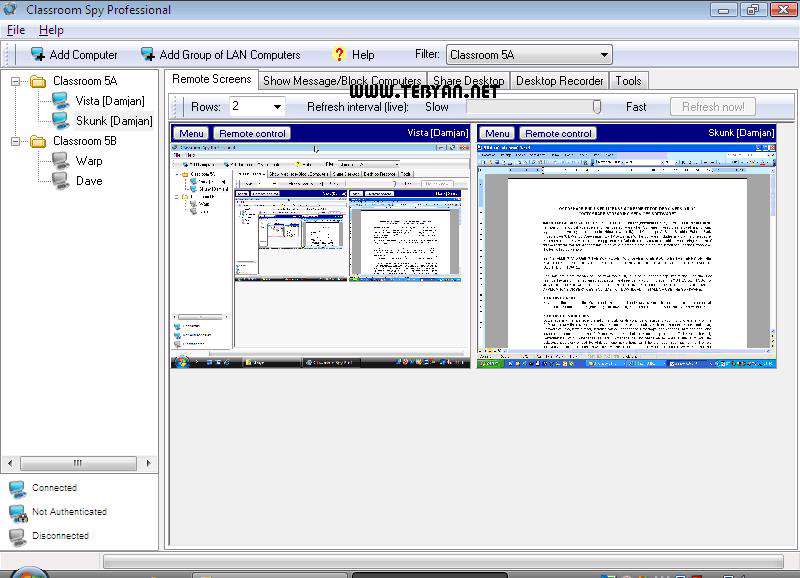Click the Skunk [Damjan] screen thumbnail
Screen dimensions: 800x578
(x=625, y=255)
